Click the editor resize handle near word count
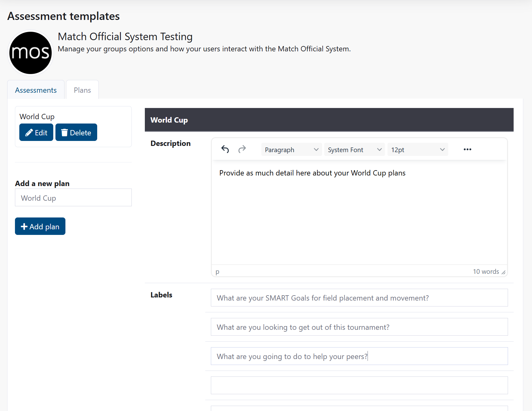The image size is (532, 411). coord(504,272)
